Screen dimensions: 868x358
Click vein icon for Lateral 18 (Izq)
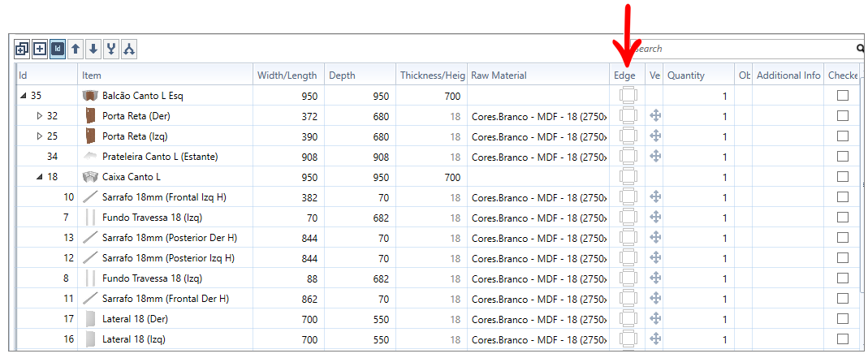point(655,339)
